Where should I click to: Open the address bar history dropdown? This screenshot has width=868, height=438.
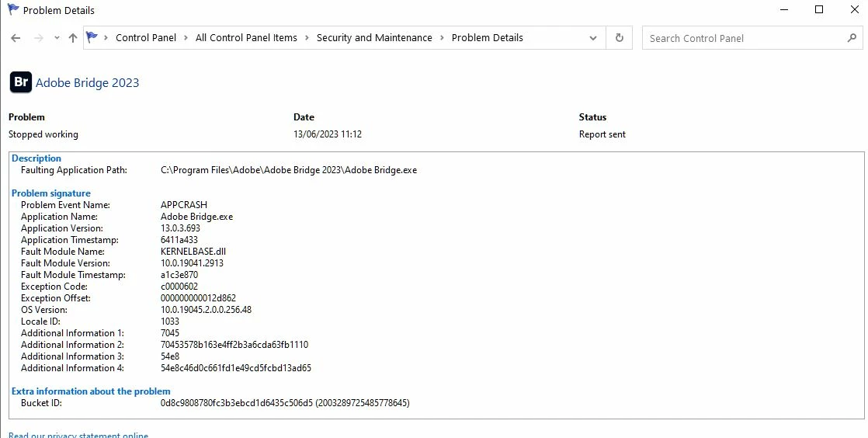click(x=593, y=38)
